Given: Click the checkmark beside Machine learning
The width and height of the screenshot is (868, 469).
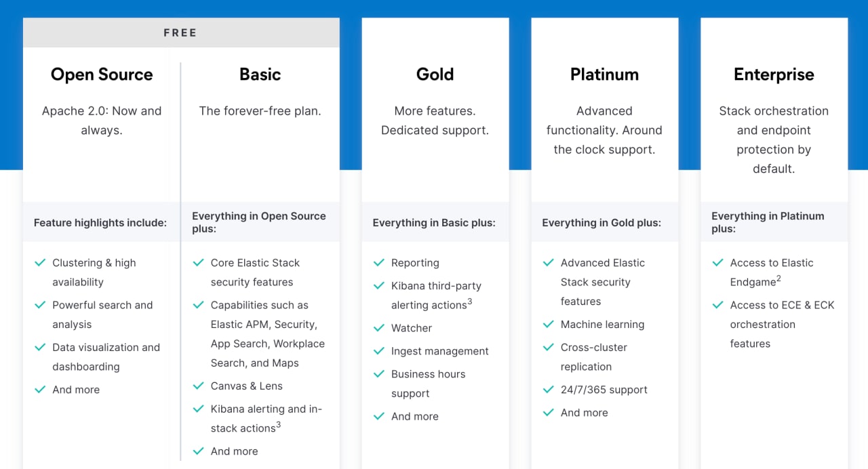Looking at the screenshot, I should (x=549, y=324).
